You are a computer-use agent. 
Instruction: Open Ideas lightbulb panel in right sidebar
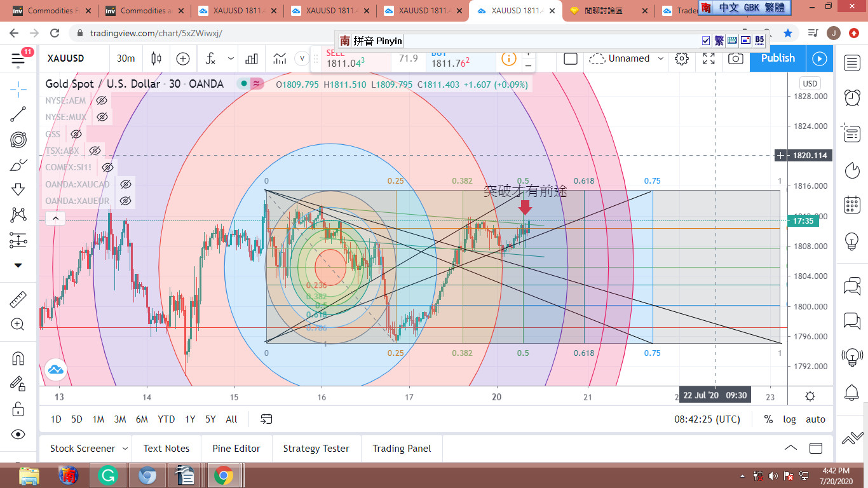pyautogui.click(x=851, y=241)
